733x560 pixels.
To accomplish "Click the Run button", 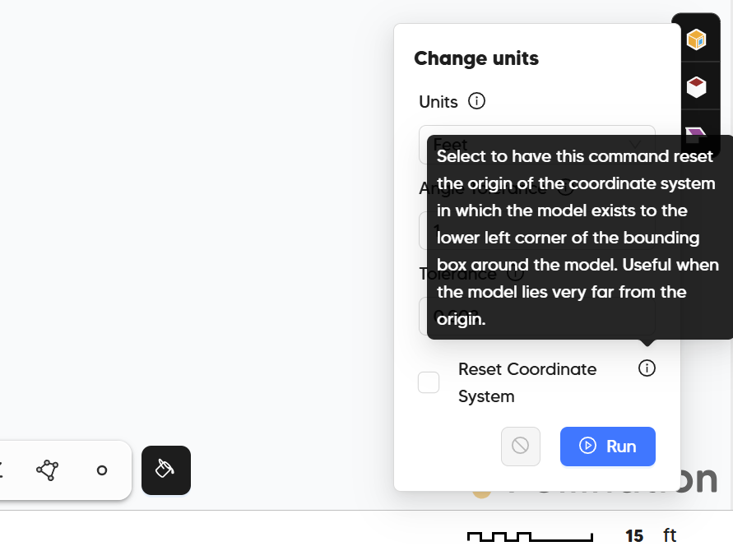I will point(608,447).
